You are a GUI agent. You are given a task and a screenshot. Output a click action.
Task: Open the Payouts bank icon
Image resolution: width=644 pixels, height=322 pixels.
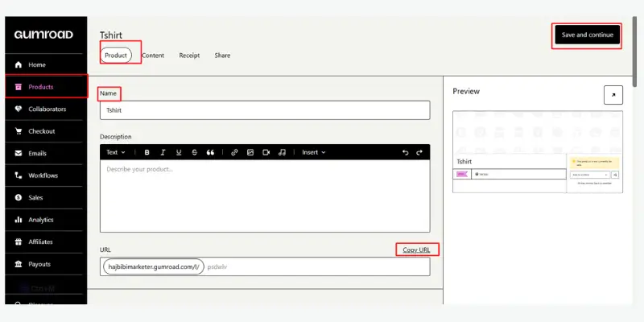pos(18,265)
